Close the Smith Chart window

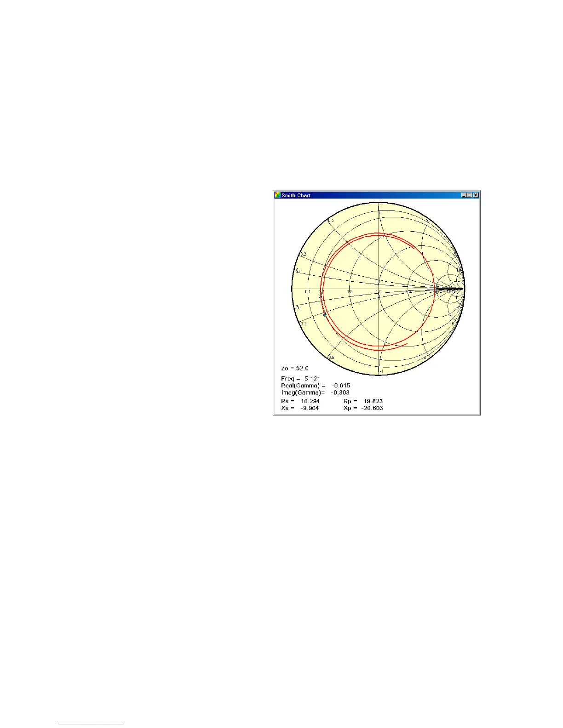click(x=476, y=195)
